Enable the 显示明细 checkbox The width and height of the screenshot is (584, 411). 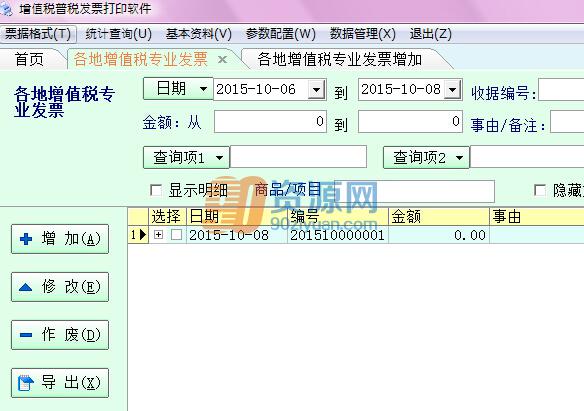tap(156, 191)
